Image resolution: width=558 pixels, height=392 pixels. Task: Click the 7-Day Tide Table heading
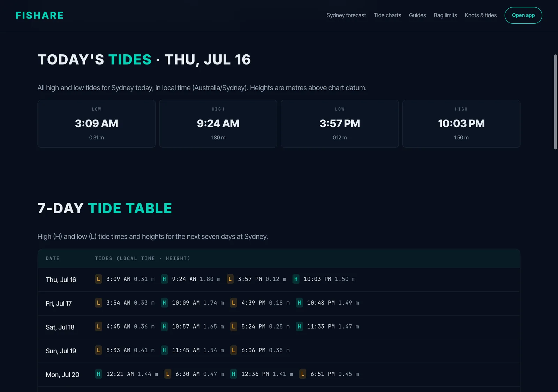[x=105, y=208]
